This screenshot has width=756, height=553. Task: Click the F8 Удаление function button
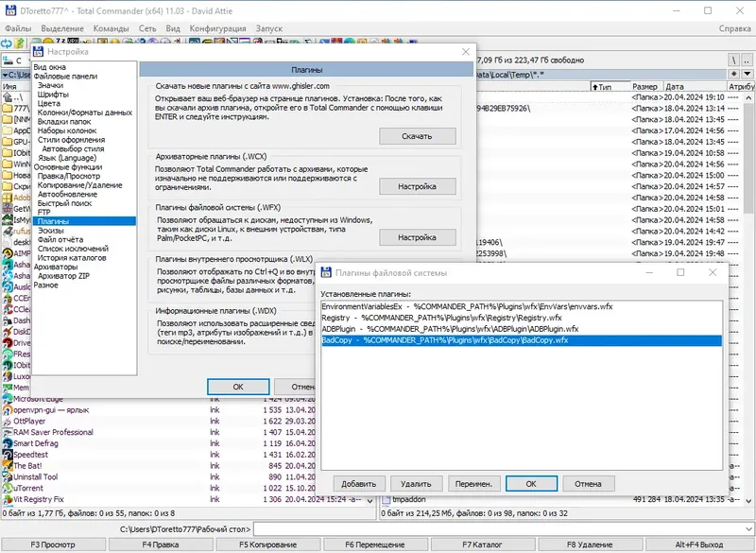click(x=590, y=544)
